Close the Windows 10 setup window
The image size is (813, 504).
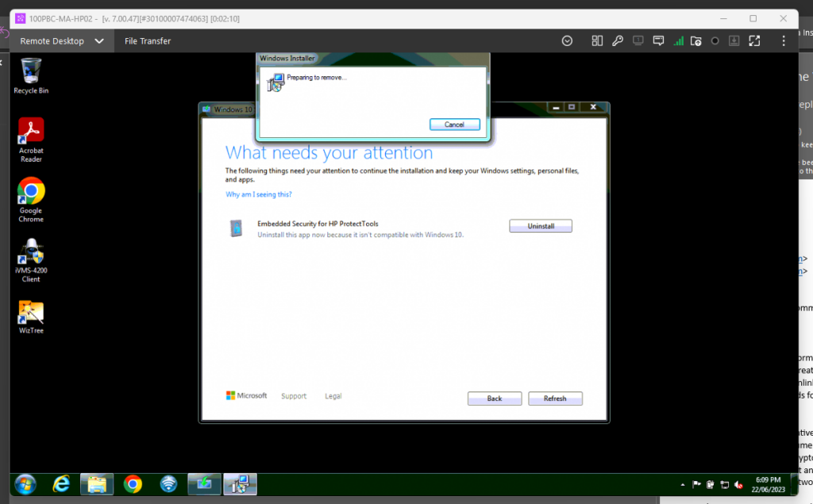(x=593, y=107)
